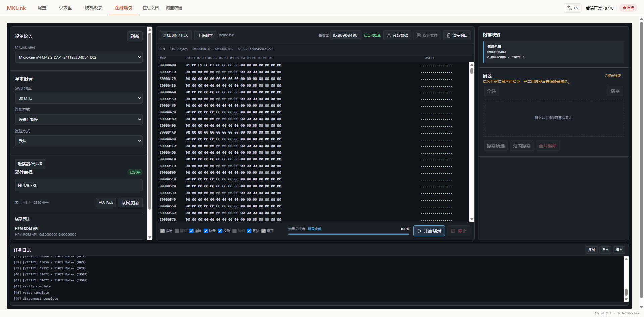Click the floppy disk icon for 保存文件
Viewport: 644px width, 317px height.
click(x=419, y=35)
